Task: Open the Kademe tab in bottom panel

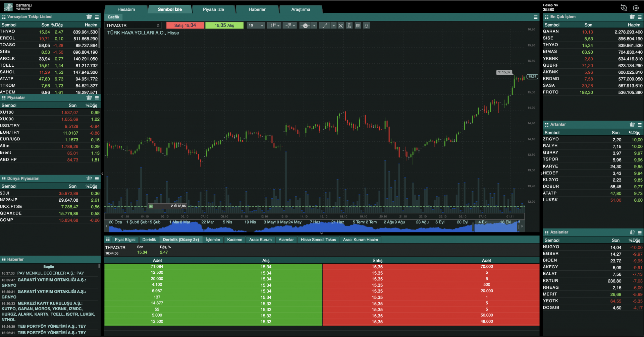Action: point(234,240)
